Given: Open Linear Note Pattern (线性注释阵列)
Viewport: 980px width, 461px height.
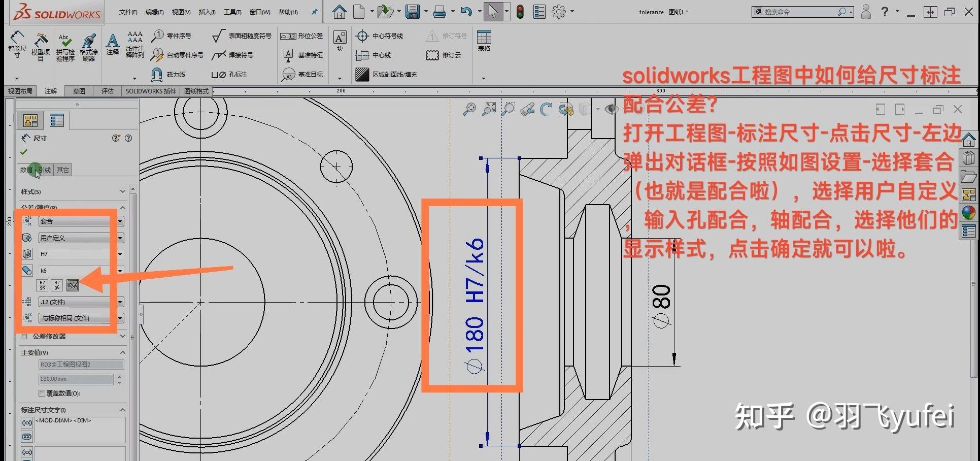Looking at the screenshot, I should 135,44.
